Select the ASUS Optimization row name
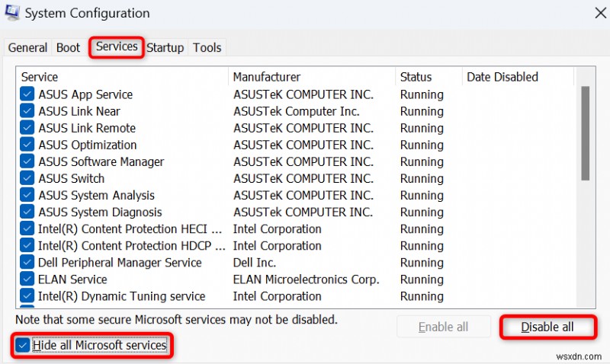 click(x=88, y=145)
